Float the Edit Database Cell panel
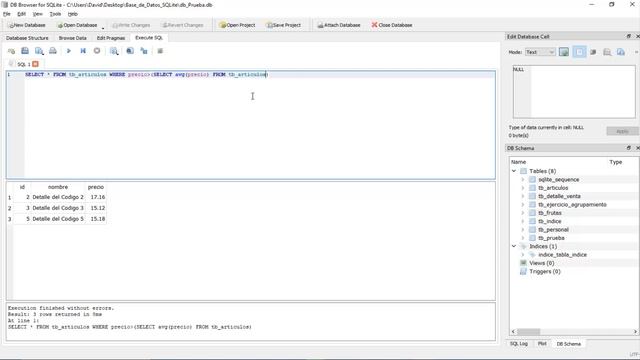 tap(629, 36)
